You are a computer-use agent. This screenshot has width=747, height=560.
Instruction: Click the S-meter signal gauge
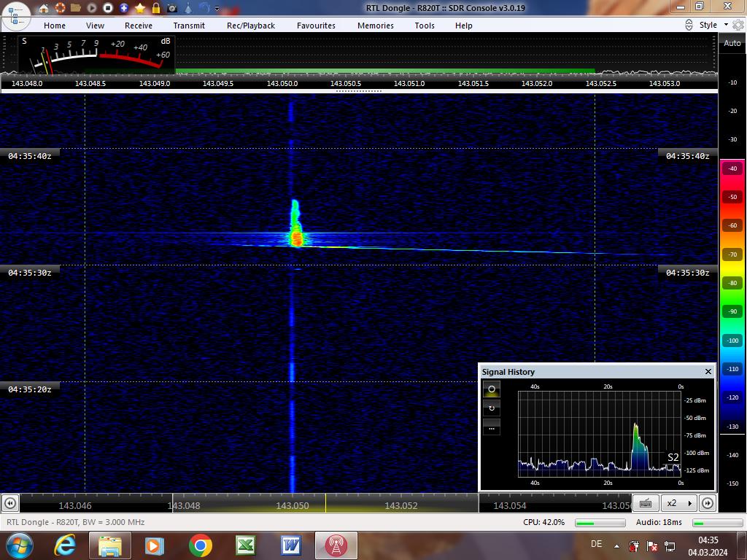pos(97,54)
